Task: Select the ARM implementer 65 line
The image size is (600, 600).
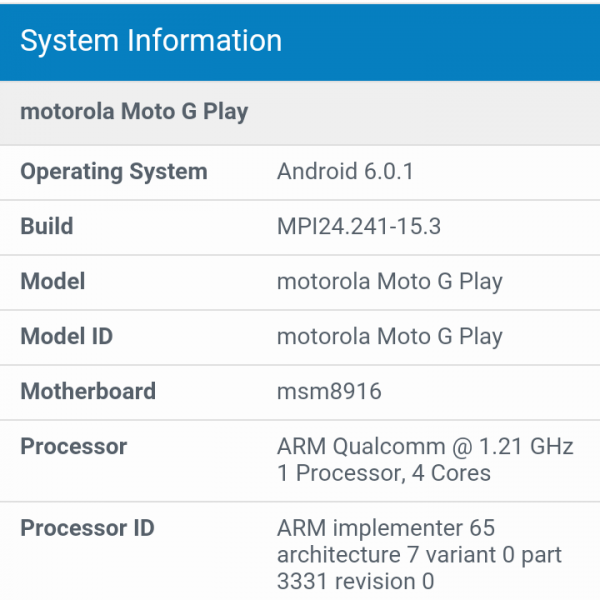Action: tap(386, 528)
